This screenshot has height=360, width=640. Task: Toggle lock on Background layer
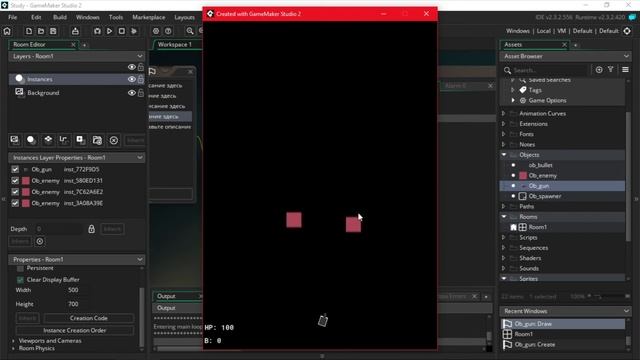point(141,93)
